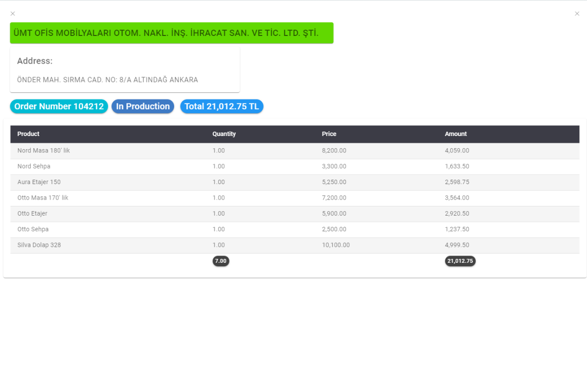Select the Otto Sehpa product cell
The width and height of the screenshot is (587, 392).
click(x=33, y=229)
